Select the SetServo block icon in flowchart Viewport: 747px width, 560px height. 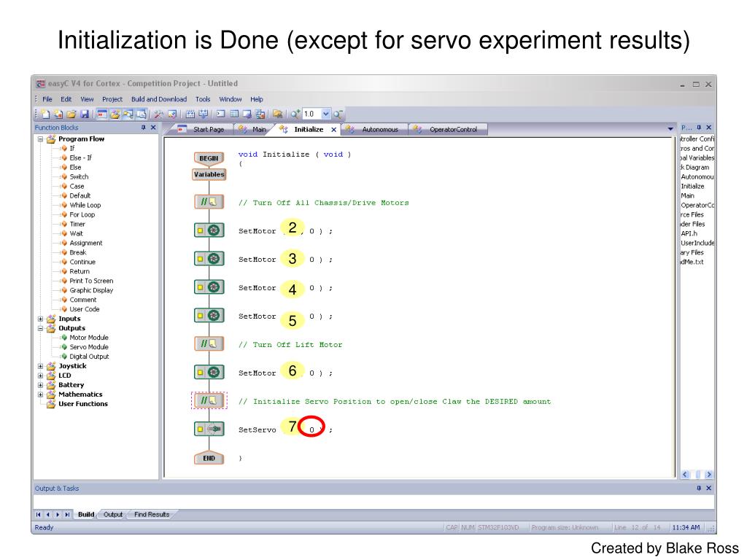pyautogui.click(x=209, y=429)
